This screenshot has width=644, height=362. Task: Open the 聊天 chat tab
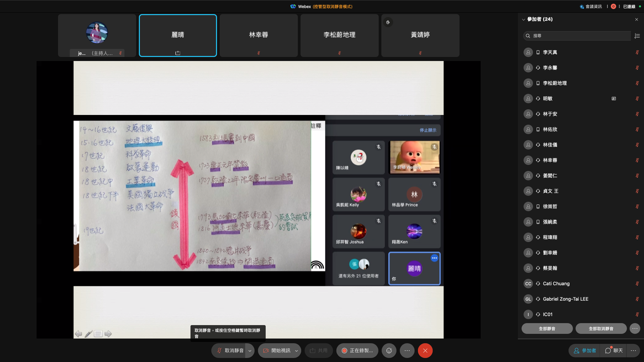pos(614,351)
